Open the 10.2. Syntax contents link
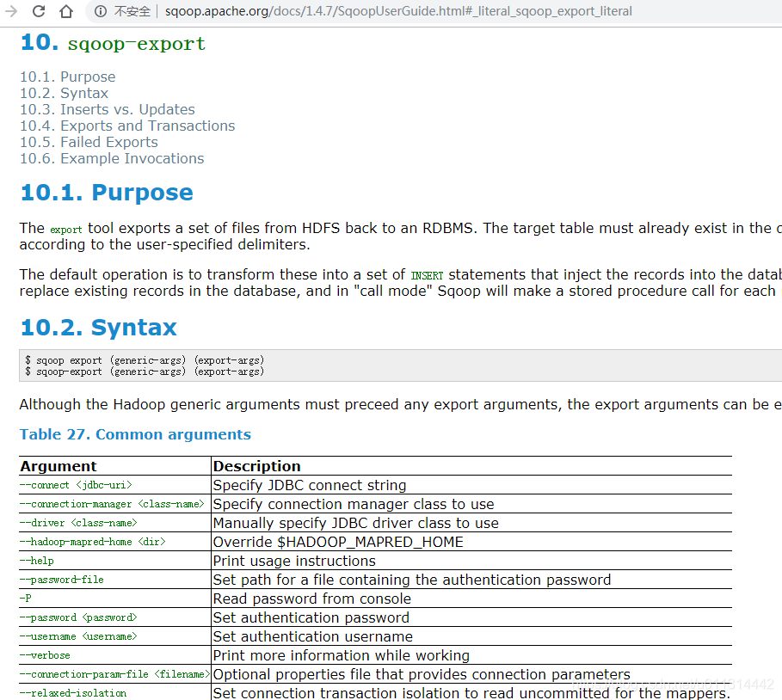Screen dimensions: 782x700 (64, 93)
